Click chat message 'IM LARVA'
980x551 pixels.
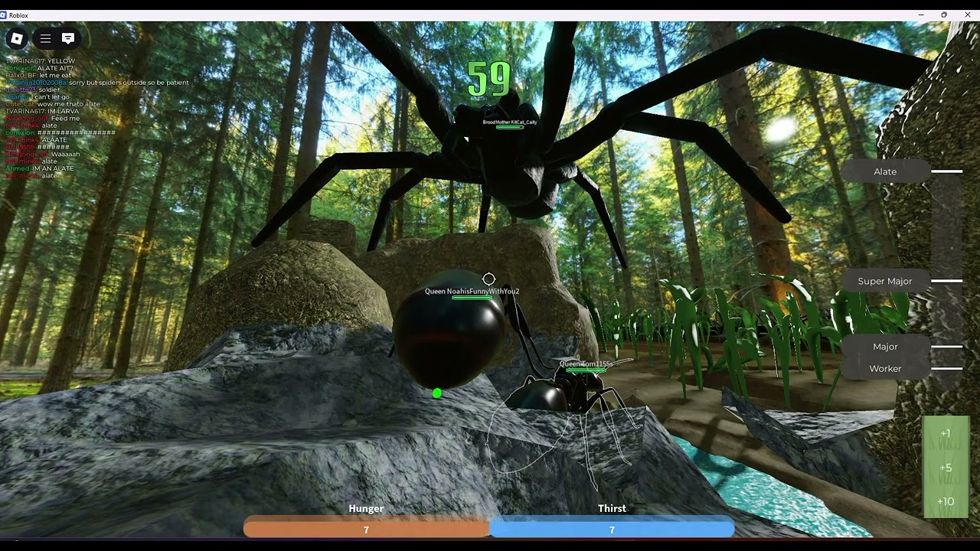click(x=64, y=111)
